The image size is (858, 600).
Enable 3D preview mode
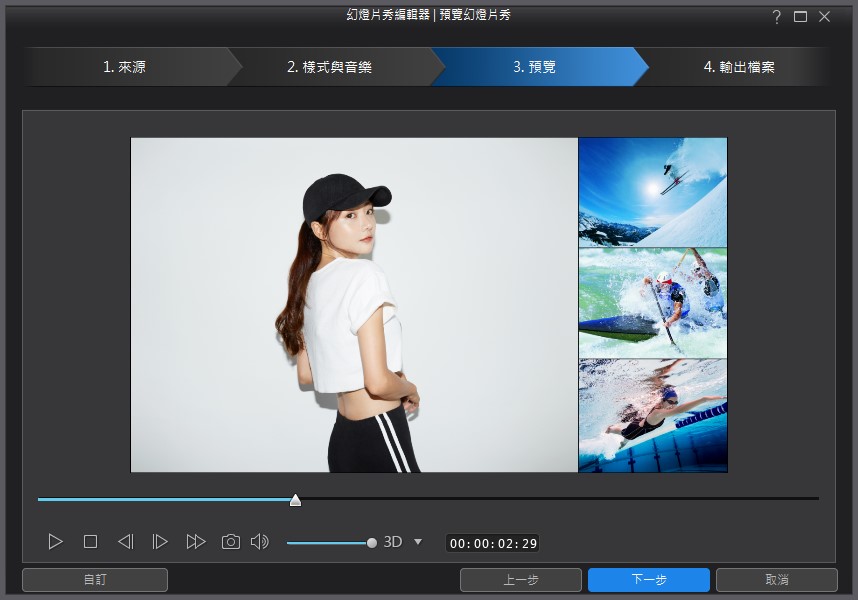[x=394, y=541]
